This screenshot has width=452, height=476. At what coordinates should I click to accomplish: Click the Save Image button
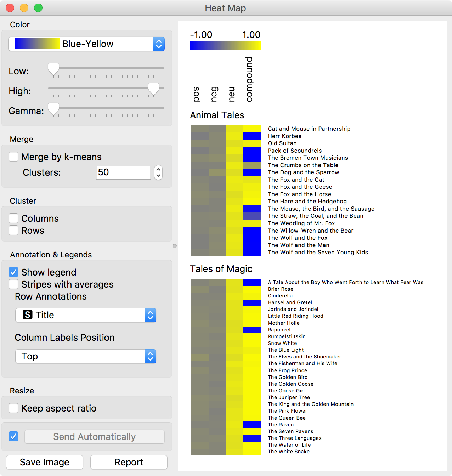pos(45,462)
